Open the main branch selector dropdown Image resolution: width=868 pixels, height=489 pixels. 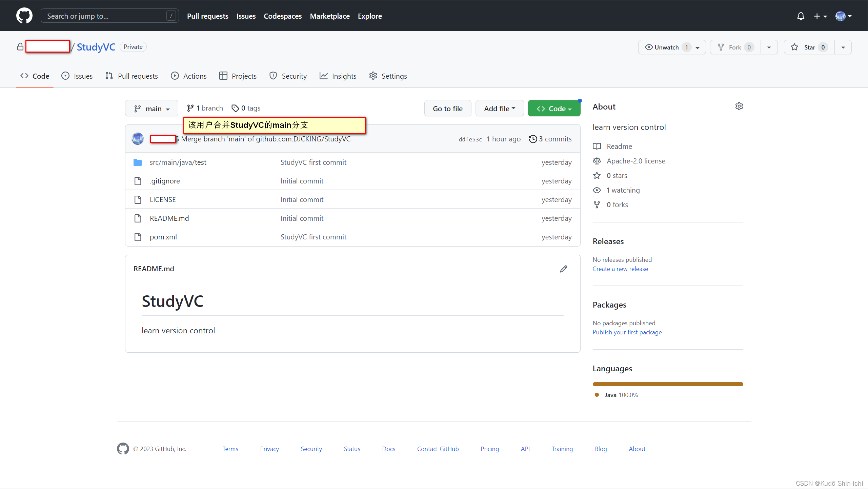pos(152,109)
